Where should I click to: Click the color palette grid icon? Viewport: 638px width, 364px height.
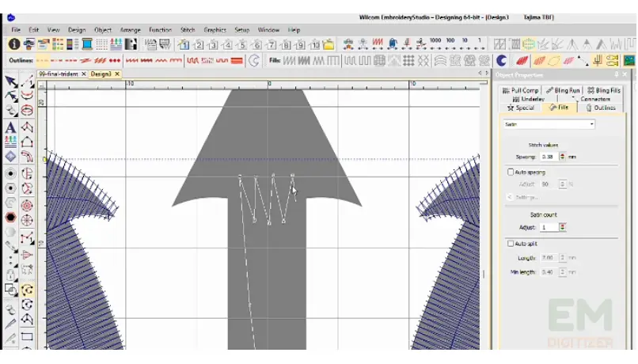58,44
